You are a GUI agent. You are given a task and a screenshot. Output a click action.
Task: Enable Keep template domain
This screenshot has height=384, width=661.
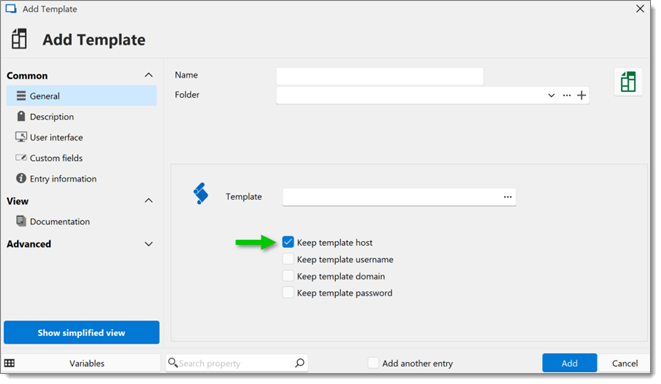point(288,276)
